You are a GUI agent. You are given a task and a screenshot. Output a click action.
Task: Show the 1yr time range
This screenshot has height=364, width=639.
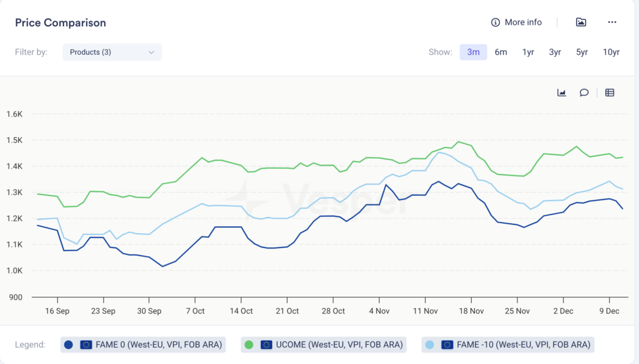pyautogui.click(x=528, y=52)
